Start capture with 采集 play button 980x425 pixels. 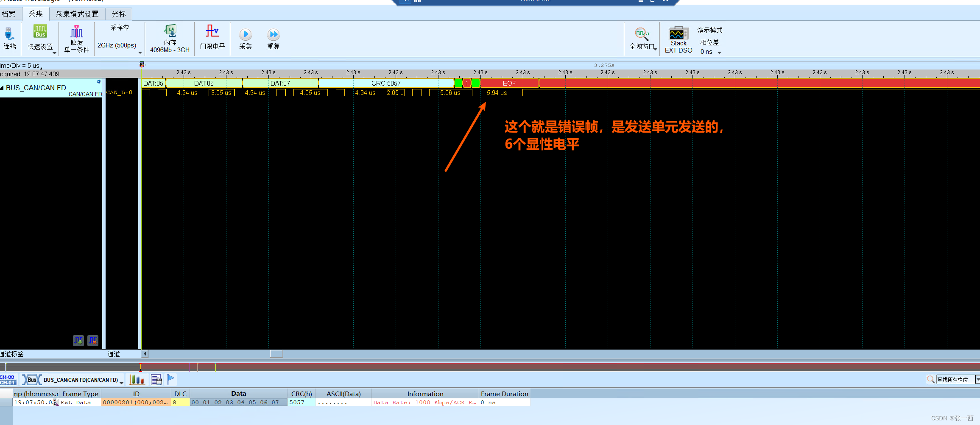(x=246, y=34)
